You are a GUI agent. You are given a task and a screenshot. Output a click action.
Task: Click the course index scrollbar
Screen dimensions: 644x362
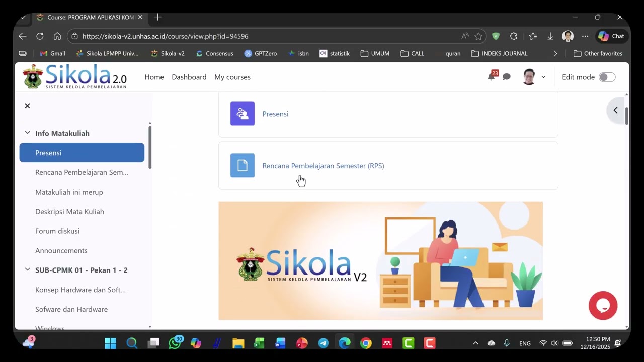click(x=149, y=147)
